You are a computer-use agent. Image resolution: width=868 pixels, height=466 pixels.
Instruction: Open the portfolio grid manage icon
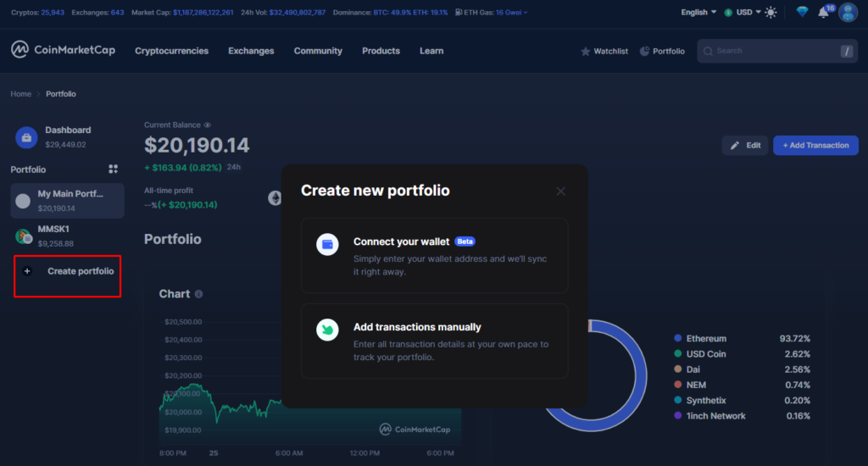[113, 169]
